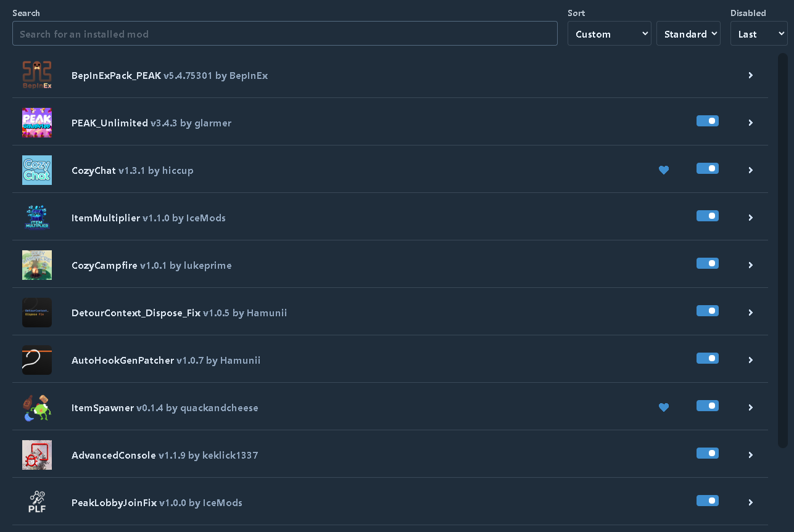Disable the PEAK_Unlimited mod toggle

[x=708, y=121]
